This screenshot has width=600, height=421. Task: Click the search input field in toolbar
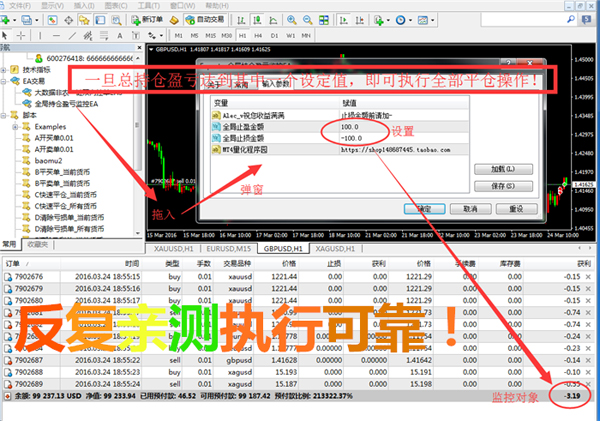pyautogui.click(x=523, y=20)
